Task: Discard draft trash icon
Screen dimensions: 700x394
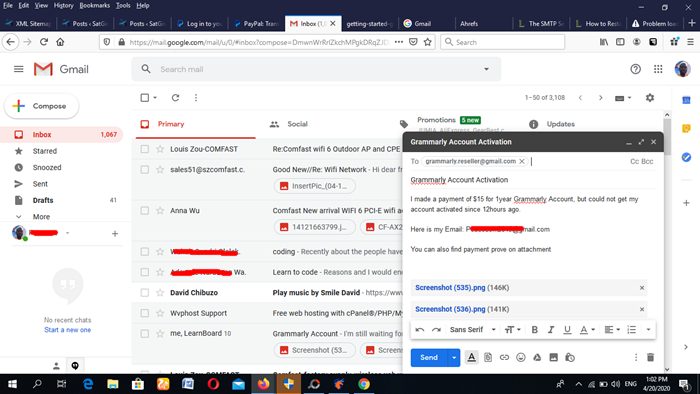Action: point(650,357)
